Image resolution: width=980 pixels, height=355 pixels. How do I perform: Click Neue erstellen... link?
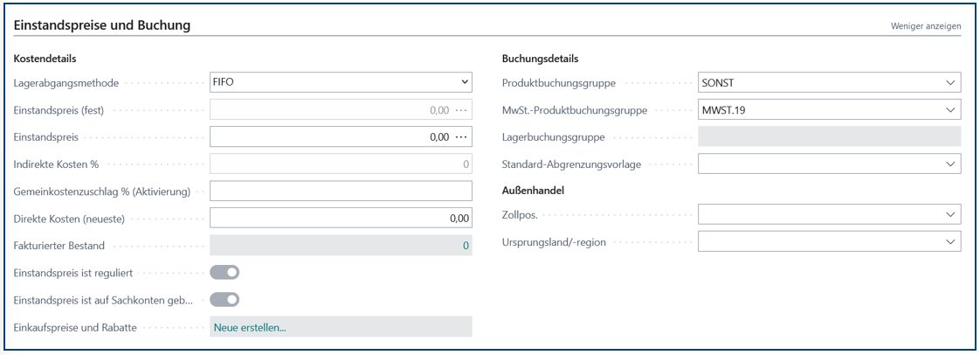250,327
